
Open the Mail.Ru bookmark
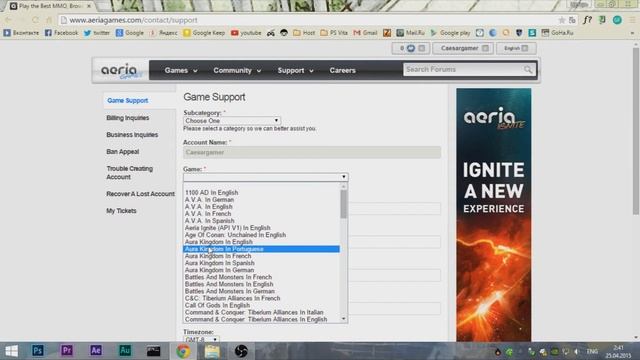coord(411,33)
